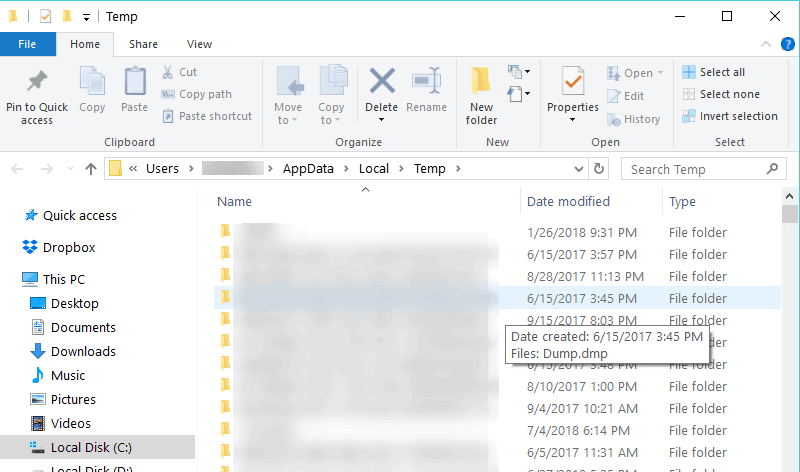Select This PC in navigation pane

53,279
